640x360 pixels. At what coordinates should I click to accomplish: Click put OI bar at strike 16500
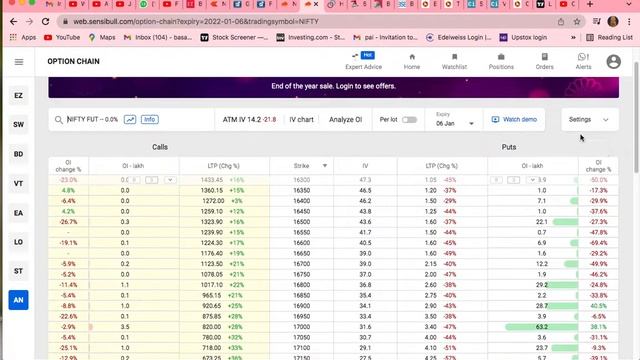pyautogui.click(x=565, y=222)
